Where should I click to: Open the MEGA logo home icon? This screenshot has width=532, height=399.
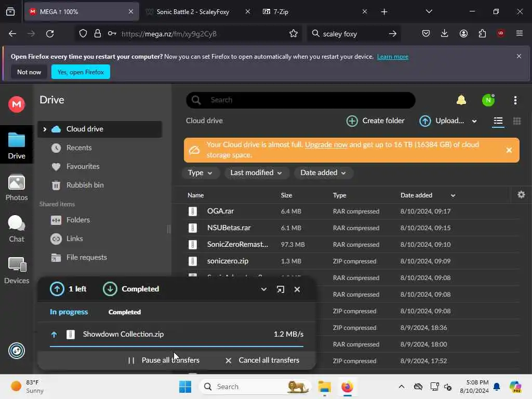click(x=17, y=104)
